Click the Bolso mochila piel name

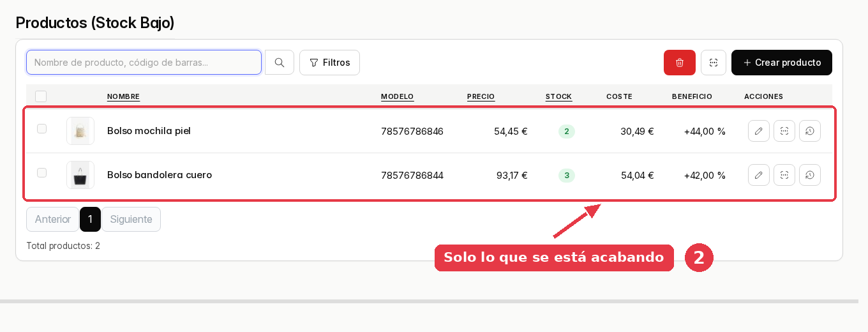tap(149, 131)
